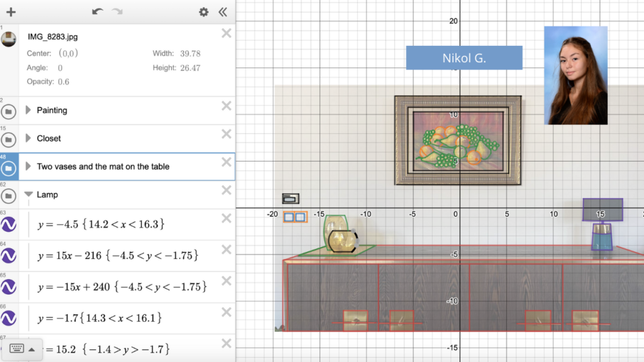Delete the IMG_8283.jpg image entry
644x362 pixels.
point(226,33)
